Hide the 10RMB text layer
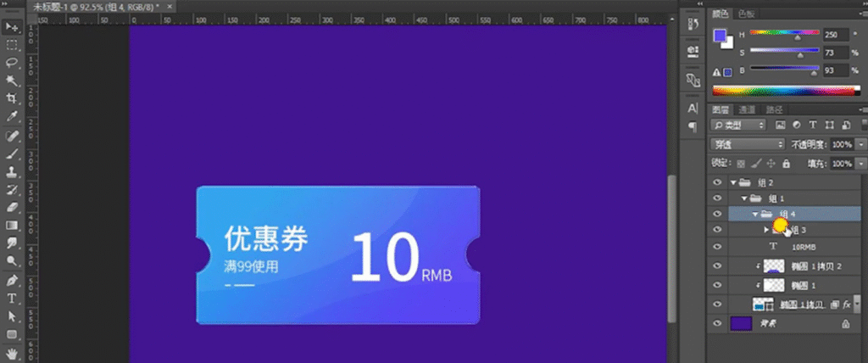The image size is (868, 363). (717, 247)
